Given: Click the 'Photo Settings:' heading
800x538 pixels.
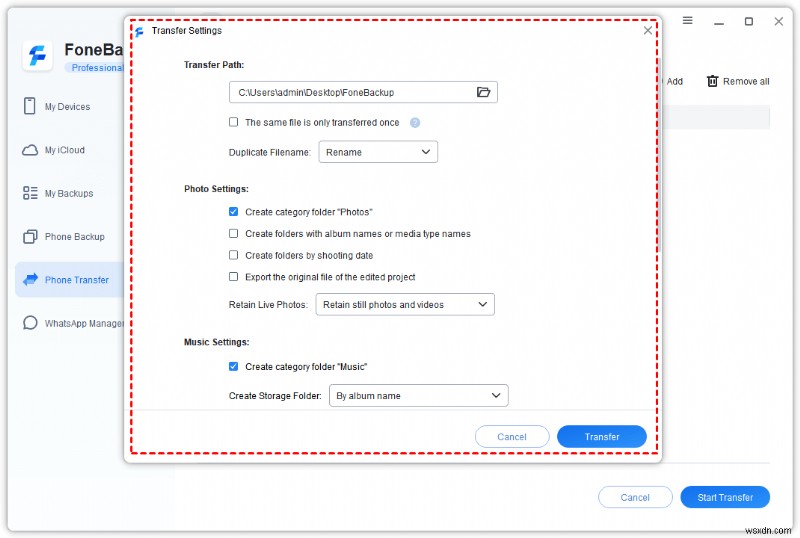Looking at the screenshot, I should point(216,189).
